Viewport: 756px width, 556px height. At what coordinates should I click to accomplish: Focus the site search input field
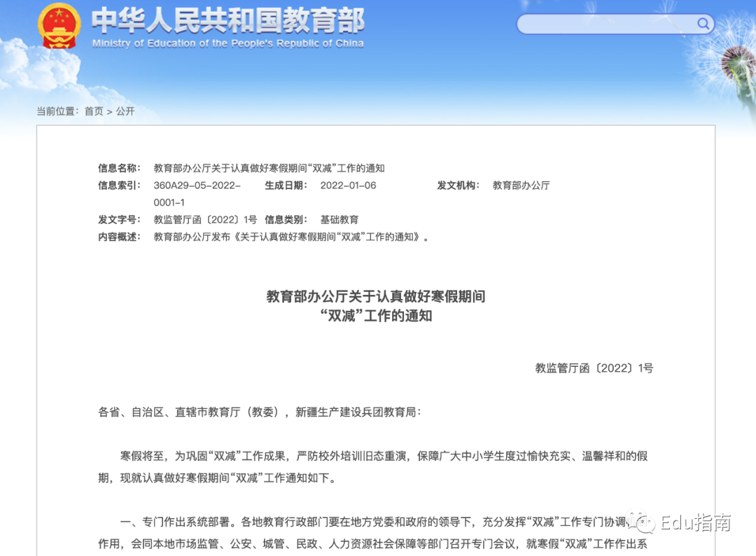pyautogui.click(x=615, y=24)
